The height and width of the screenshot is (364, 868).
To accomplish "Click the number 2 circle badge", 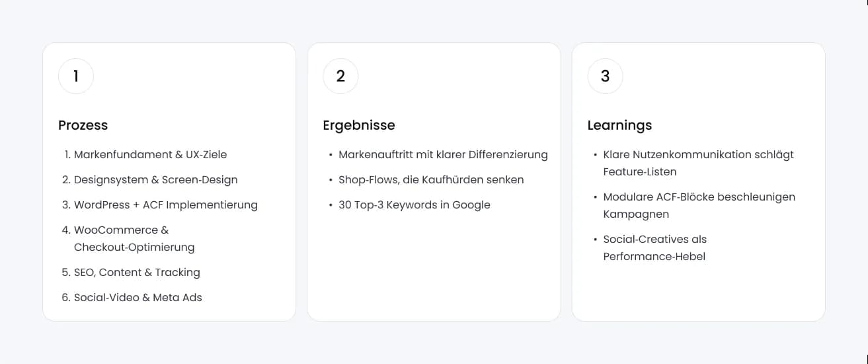I will [x=340, y=76].
